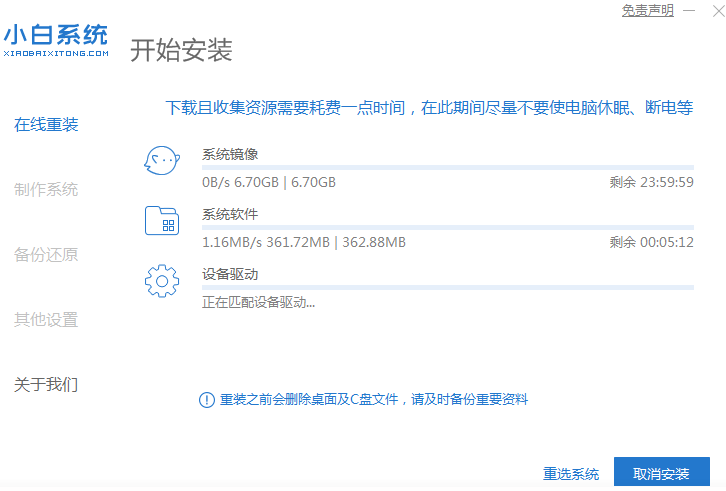
Task: Click the 小白系统 logo
Action: click(56, 41)
